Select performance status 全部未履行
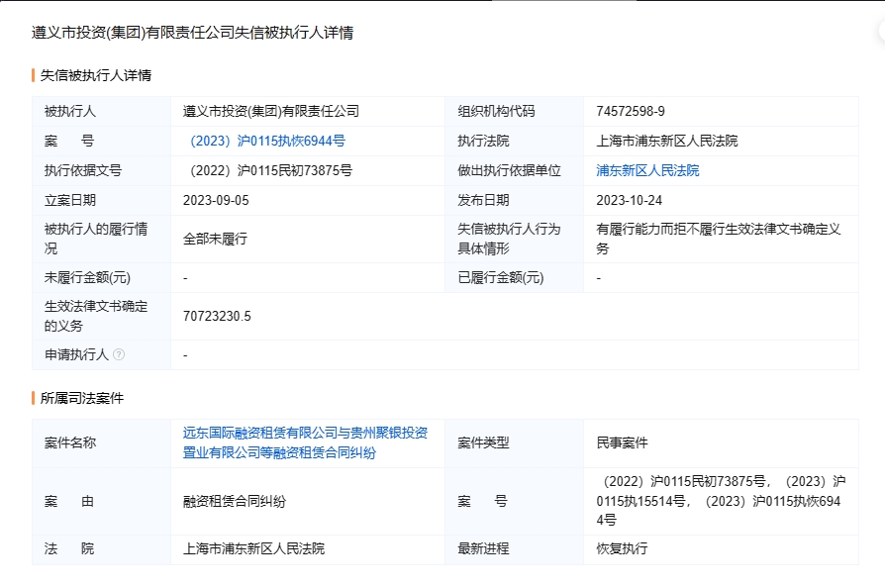The width and height of the screenshot is (885, 588). pos(215,239)
